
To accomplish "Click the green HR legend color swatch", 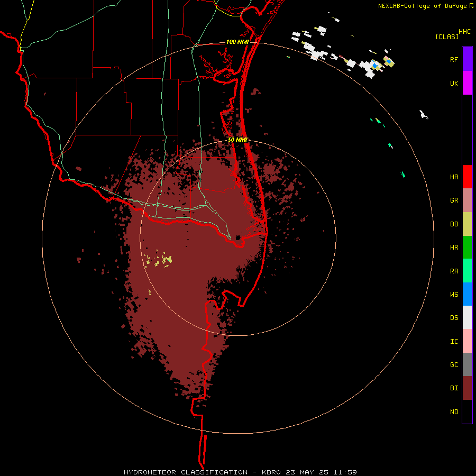I will (x=467, y=247).
